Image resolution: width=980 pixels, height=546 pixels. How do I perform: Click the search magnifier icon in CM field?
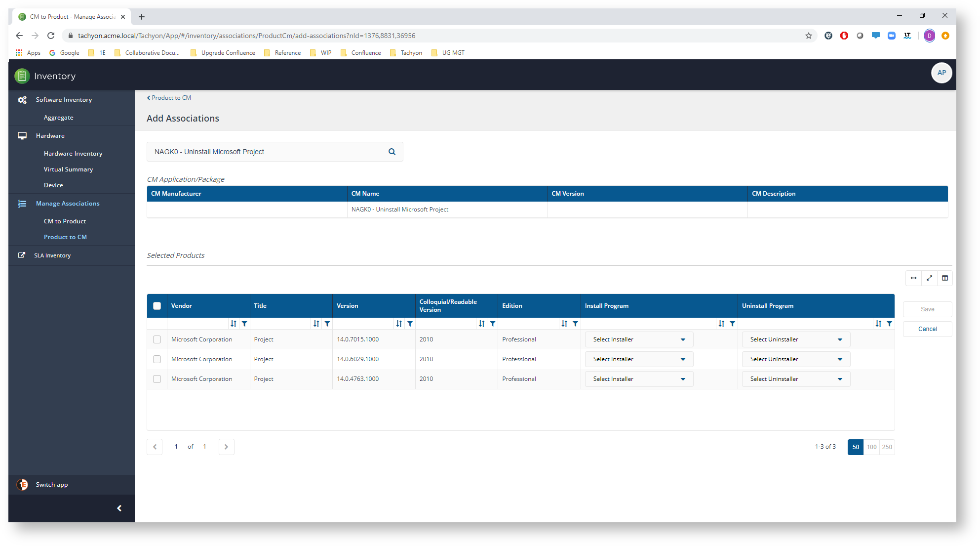(393, 151)
